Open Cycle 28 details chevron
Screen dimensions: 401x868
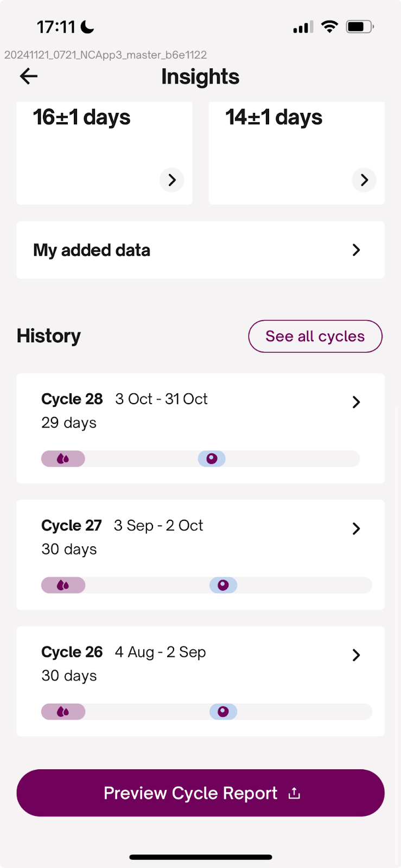click(x=356, y=402)
